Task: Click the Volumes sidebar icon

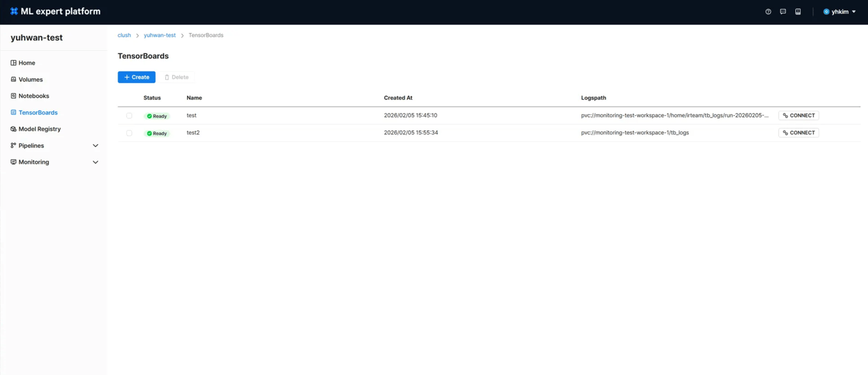Action: point(13,79)
